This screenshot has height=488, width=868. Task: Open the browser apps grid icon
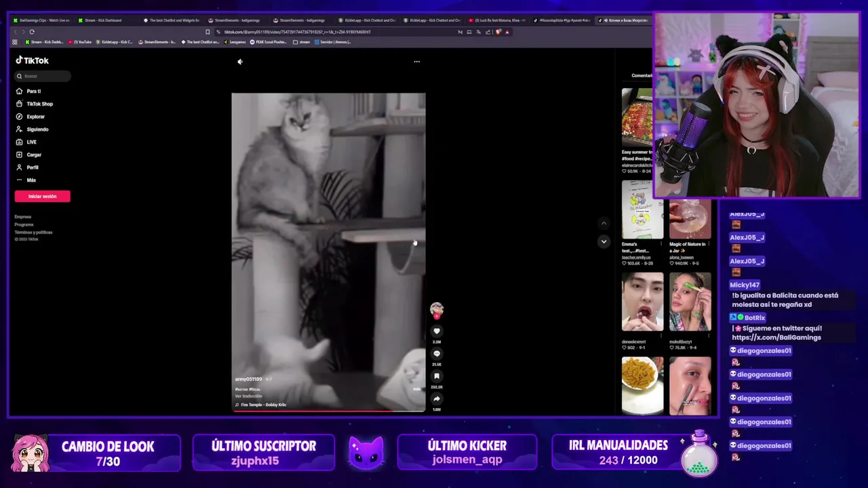click(15, 42)
